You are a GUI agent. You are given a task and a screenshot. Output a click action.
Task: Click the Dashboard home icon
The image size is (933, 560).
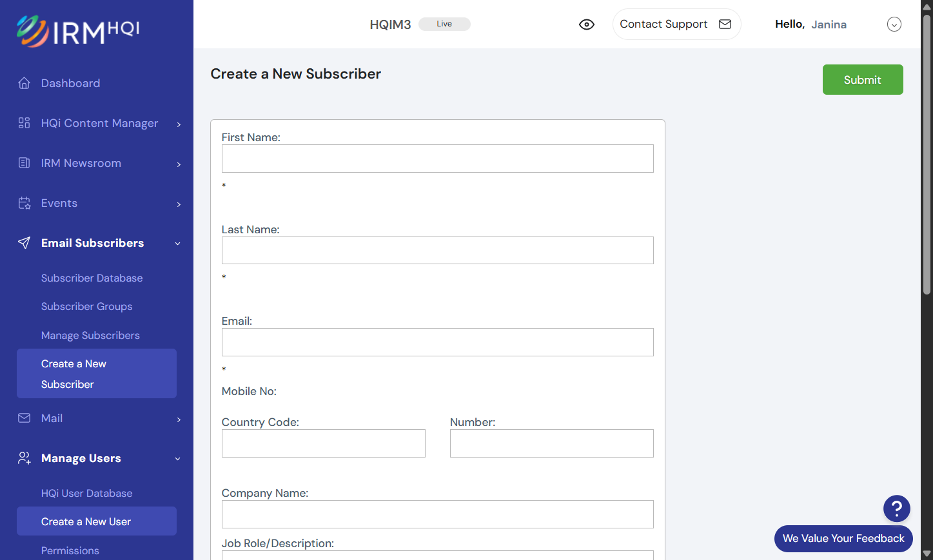point(25,83)
